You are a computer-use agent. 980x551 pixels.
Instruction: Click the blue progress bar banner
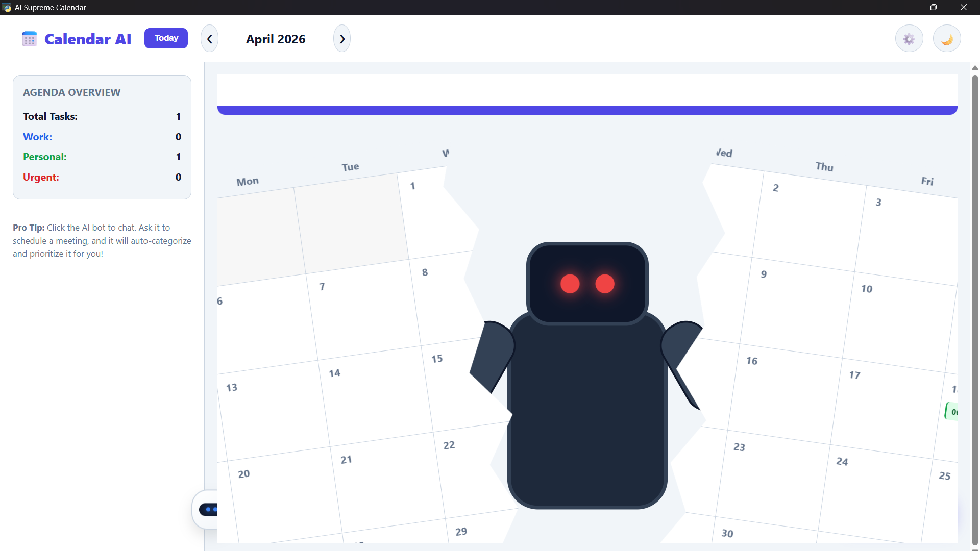coord(587,110)
